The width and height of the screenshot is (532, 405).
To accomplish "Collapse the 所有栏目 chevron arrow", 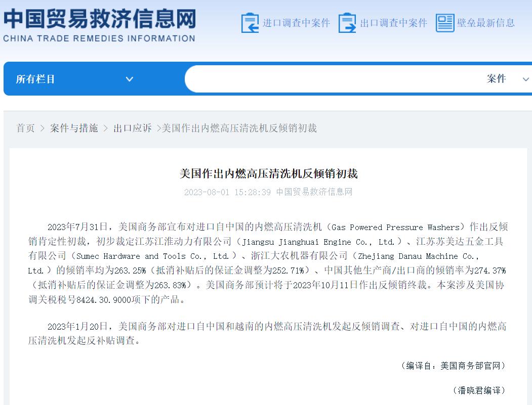I will click(x=130, y=79).
